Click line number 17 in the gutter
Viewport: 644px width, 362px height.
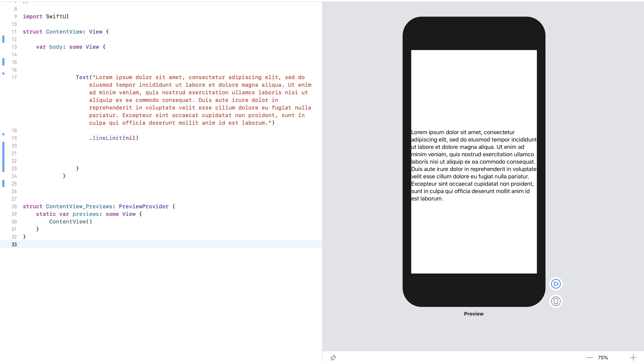(14, 78)
